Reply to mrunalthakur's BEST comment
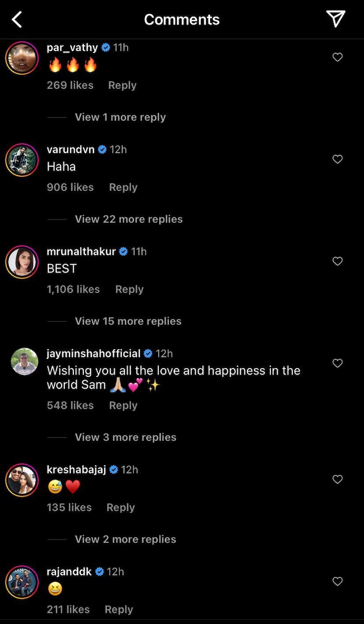 point(129,289)
